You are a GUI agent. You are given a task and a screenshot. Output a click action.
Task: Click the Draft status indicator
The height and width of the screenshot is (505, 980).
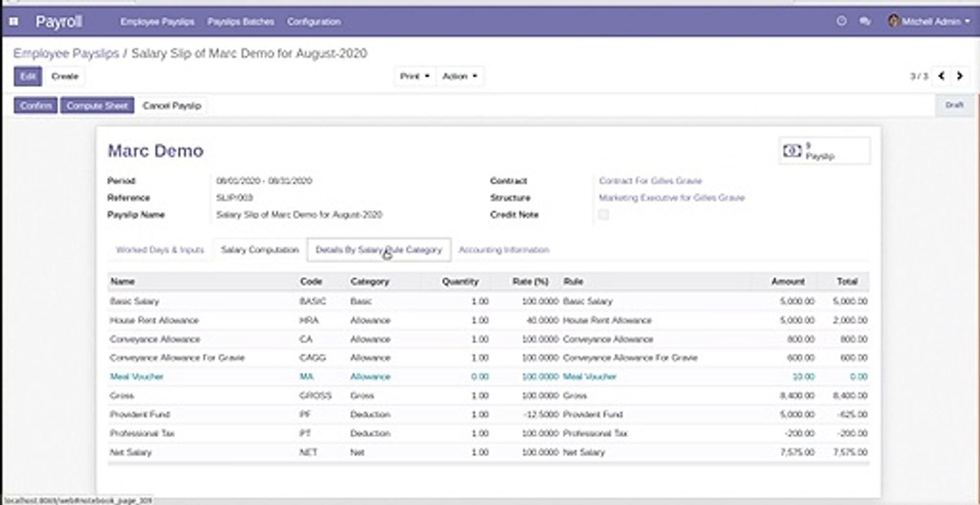click(x=954, y=105)
